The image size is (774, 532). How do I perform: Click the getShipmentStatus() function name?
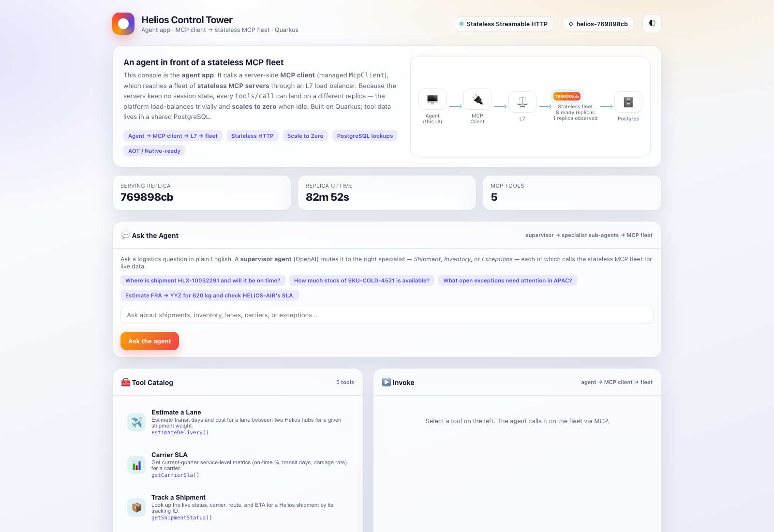181,517
